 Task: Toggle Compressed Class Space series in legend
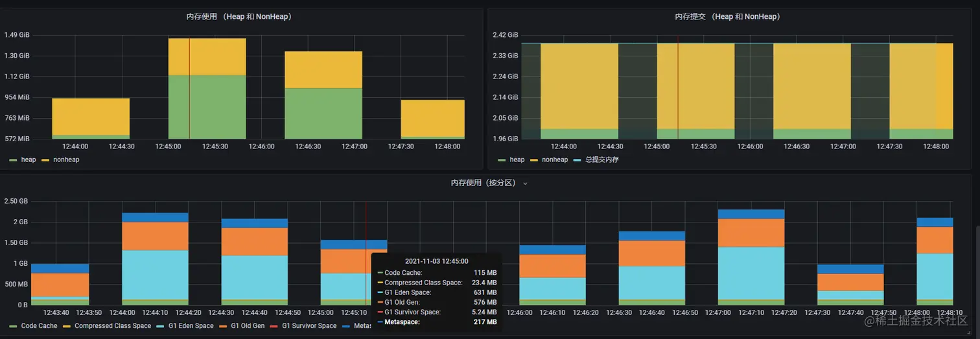[x=113, y=326]
